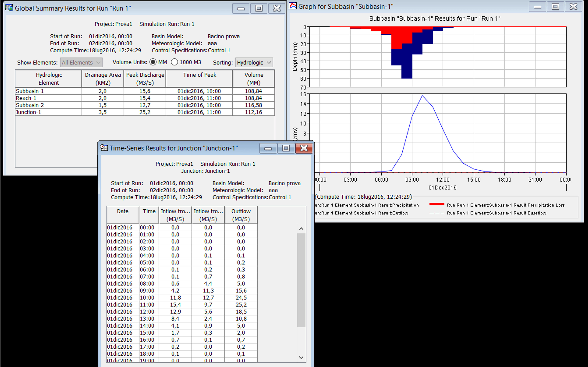Maximize the Global Summary Results window

pos(259,8)
